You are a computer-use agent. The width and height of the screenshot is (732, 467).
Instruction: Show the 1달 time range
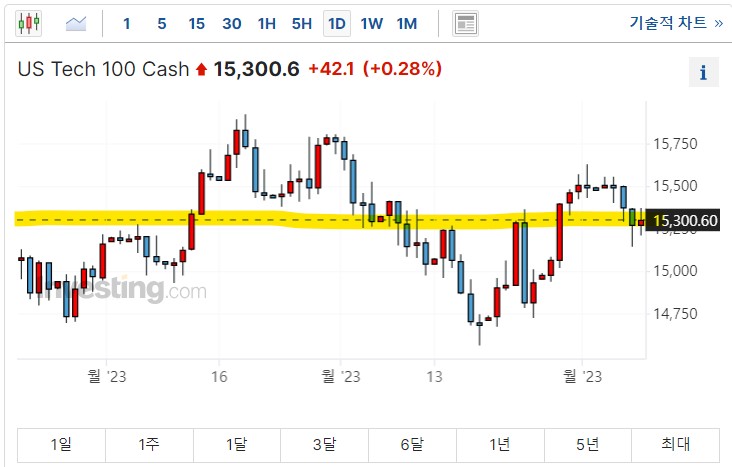[237, 444]
